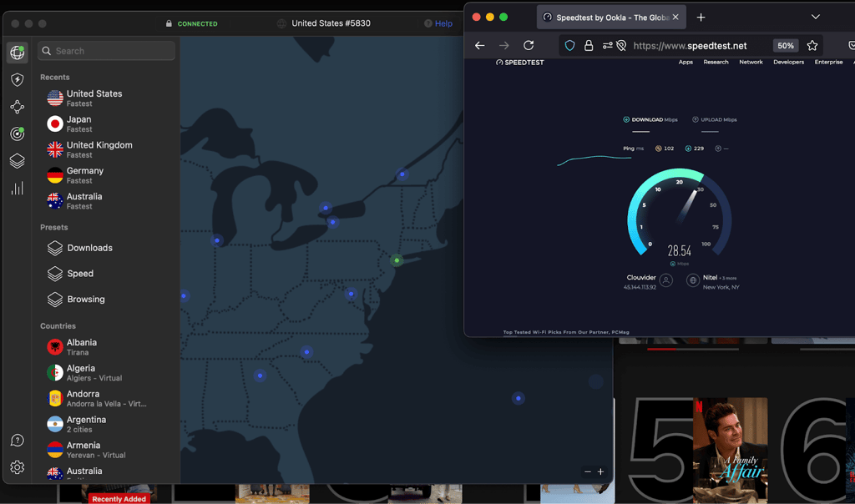Open the list all tabs dropdown arrow
The image size is (855, 504).
coord(815,17)
